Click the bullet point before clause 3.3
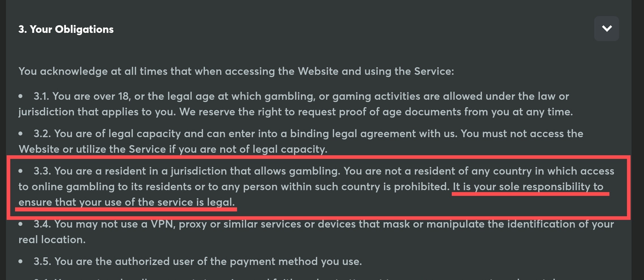 click(21, 171)
